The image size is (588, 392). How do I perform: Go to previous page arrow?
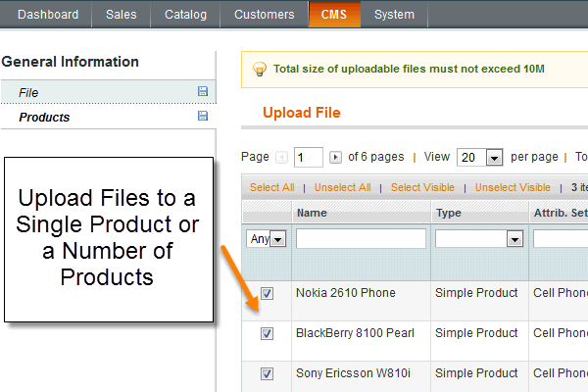282,157
